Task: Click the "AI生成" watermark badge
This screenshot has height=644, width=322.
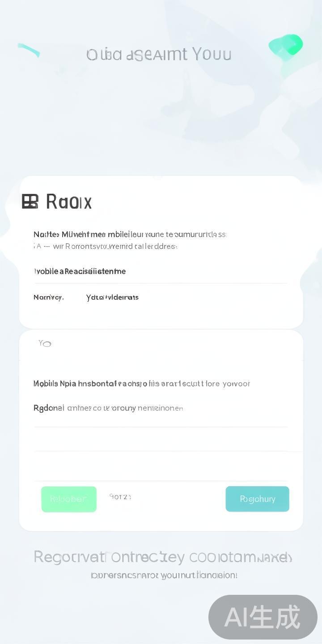Action: [x=263, y=617]
